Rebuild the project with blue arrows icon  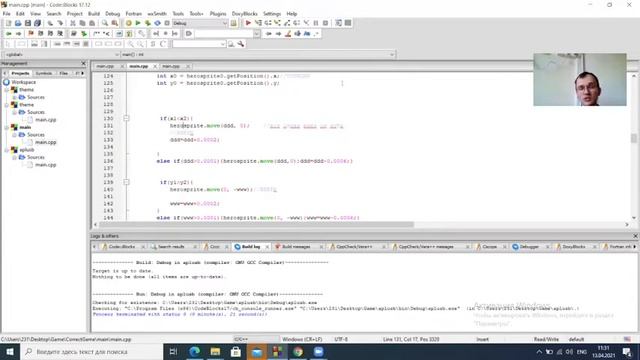(x=158, y=23)
